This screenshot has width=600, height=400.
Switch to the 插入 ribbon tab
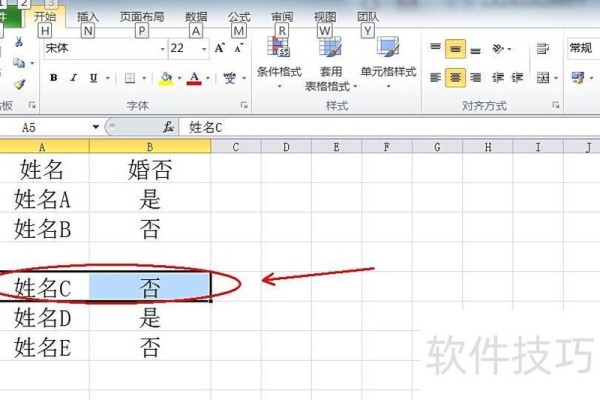pyautogui.click(x=88, y=17)
